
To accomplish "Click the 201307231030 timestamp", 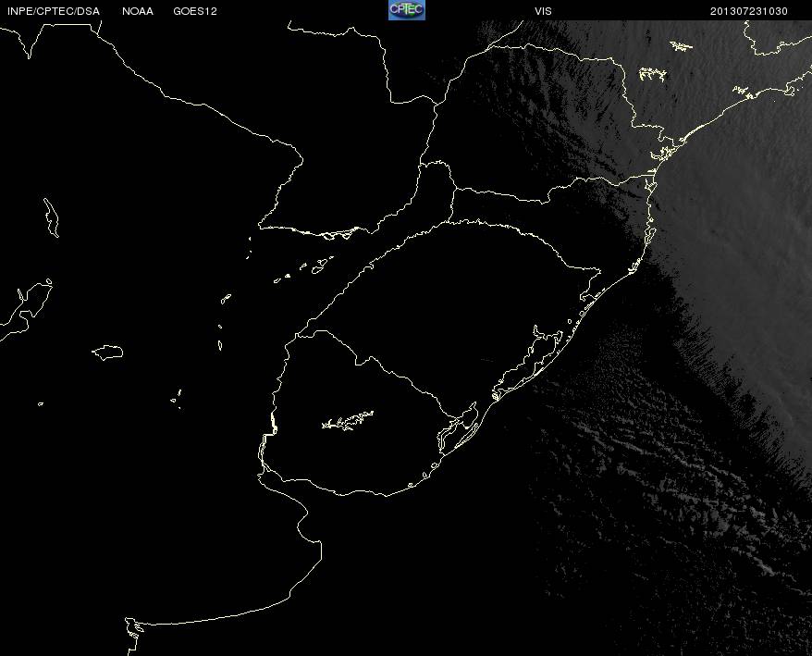I will 749,11.
